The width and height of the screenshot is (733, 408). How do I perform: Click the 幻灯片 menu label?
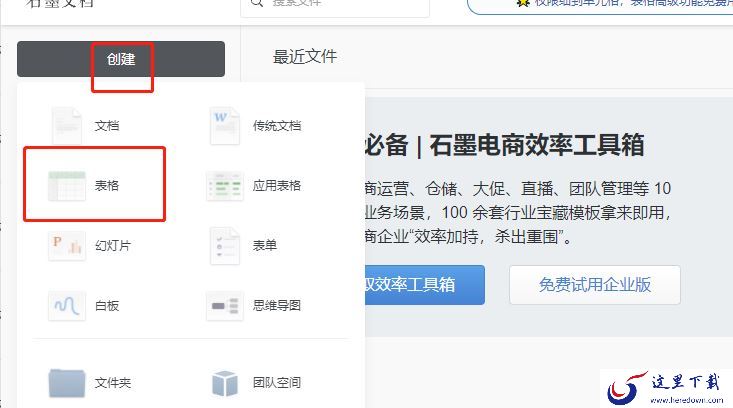point(113,246)
